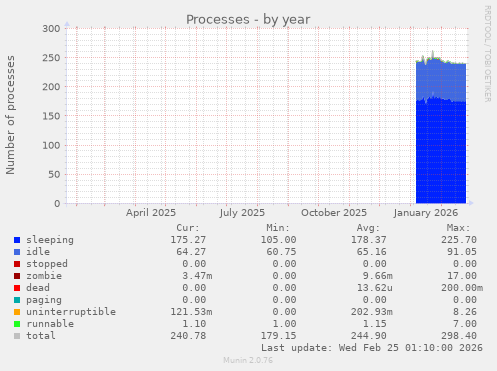This screenshot has width=497, height=371.
Task: Click the zombie max value 17.00
Action: [x=462, y=276]
